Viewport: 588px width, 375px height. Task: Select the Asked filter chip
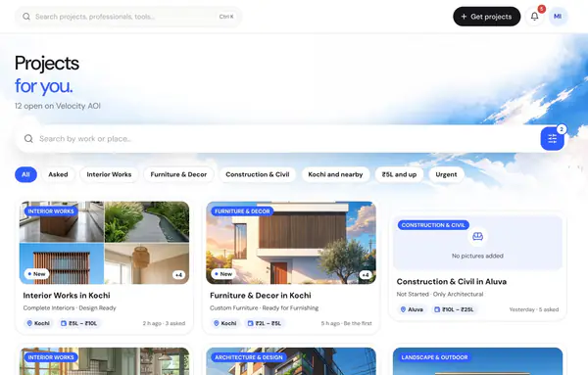(58, 174)
